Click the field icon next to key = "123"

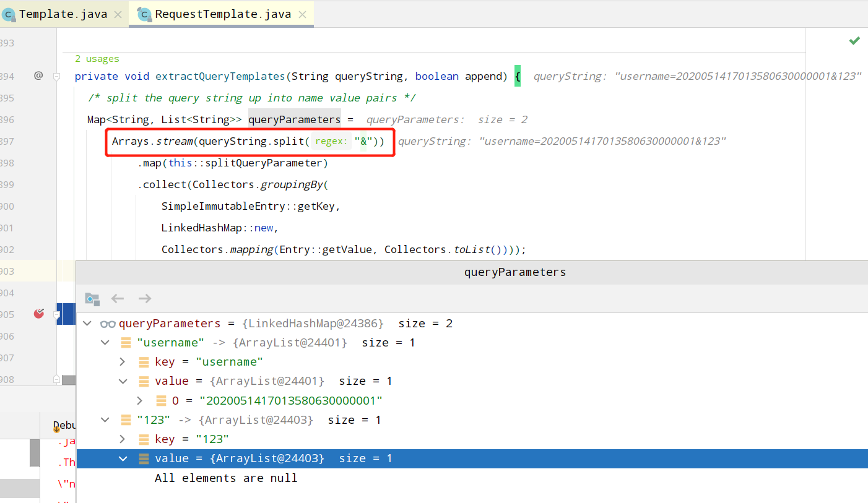click(144, 439)
